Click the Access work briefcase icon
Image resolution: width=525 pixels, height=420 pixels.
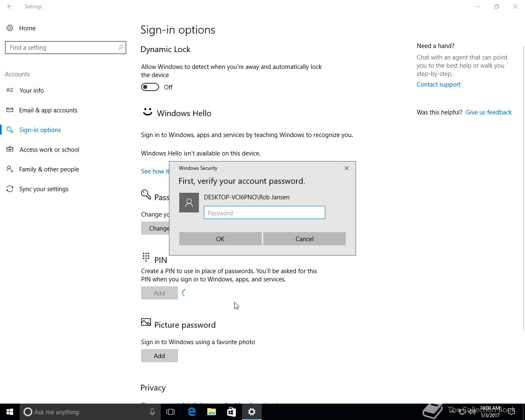[x=10, y=149]
